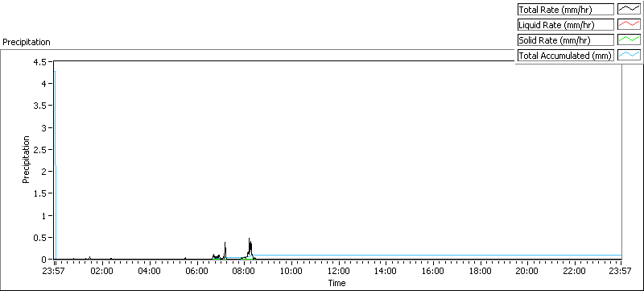The width and height of the screenshot is (644, 291).
Task: Click the 4.5 y-axis scale maximum
Action: click(x=42, y=61)
